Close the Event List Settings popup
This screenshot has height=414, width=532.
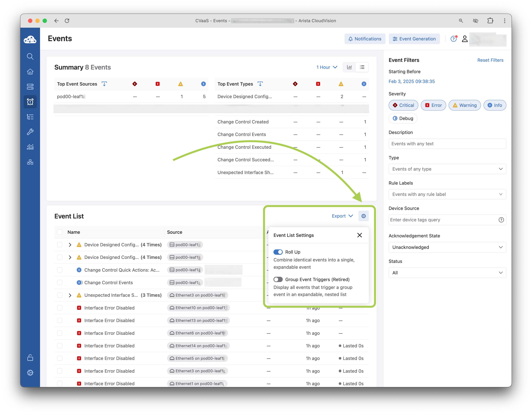[359, 235]
